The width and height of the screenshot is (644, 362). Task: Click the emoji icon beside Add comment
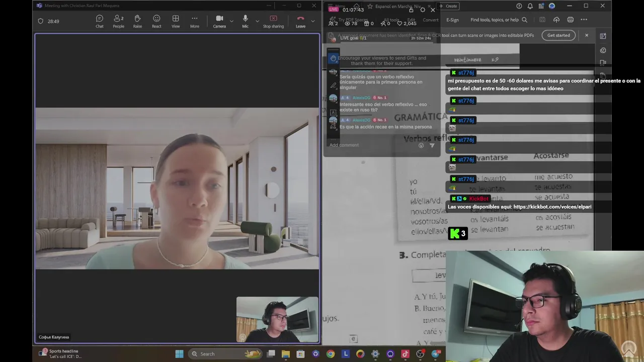[x=421, y=145]
